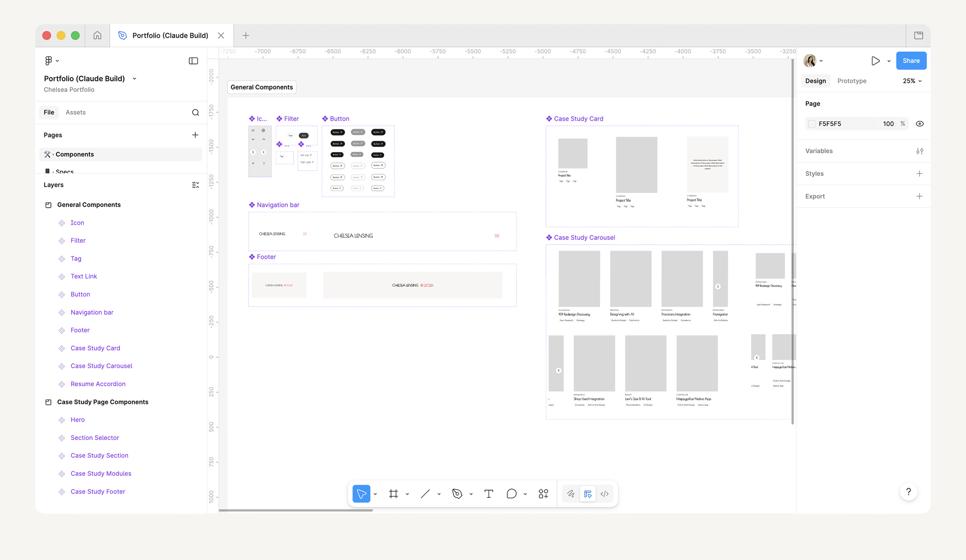966x560 pixels.
Task: Select Case Study Carousel layer
Action: click(101, 366)
